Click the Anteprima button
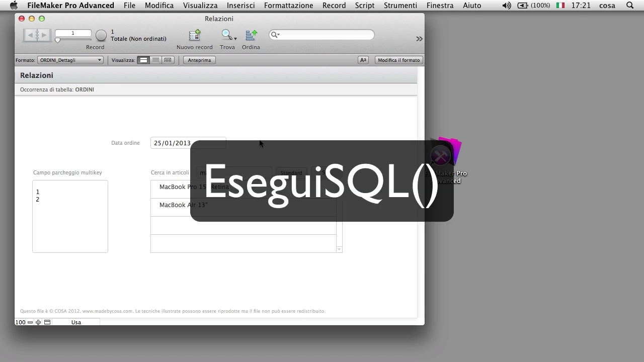Screen dimensions: 644x362 [199, 60]
